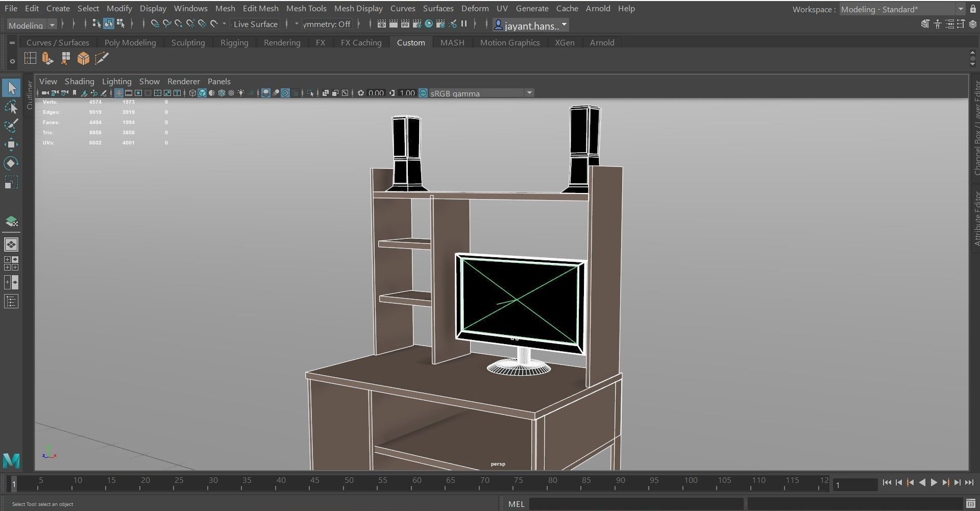Open the Outliner from quick layout buttons

point(11,301)
